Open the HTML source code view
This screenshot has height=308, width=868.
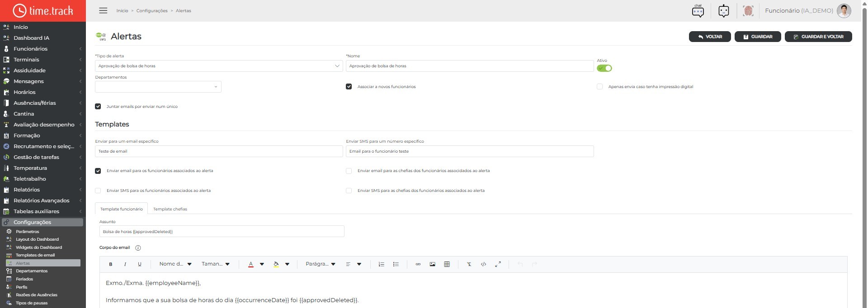(484, 264)
